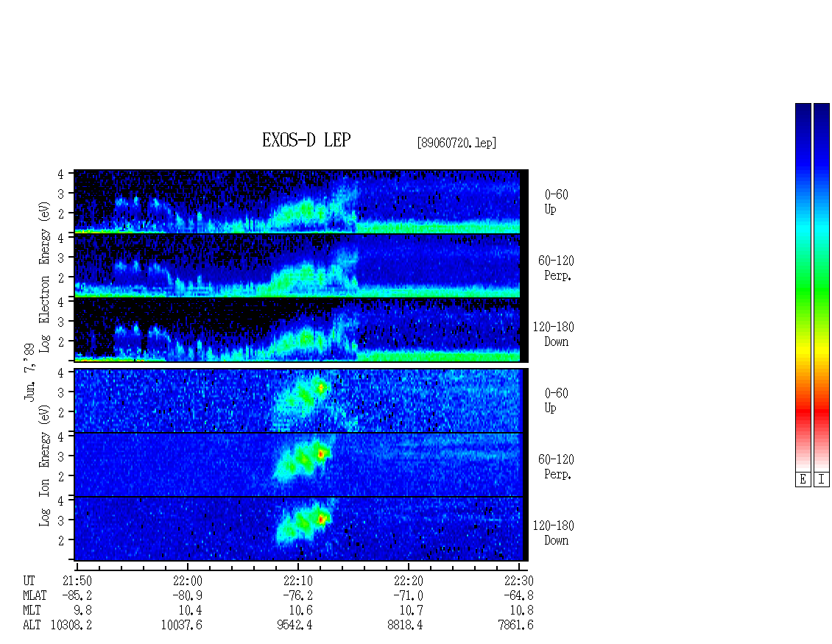Click the red ion peak in Down panel
The height and width of the screenshot is (644, 832).
(321, 519)
